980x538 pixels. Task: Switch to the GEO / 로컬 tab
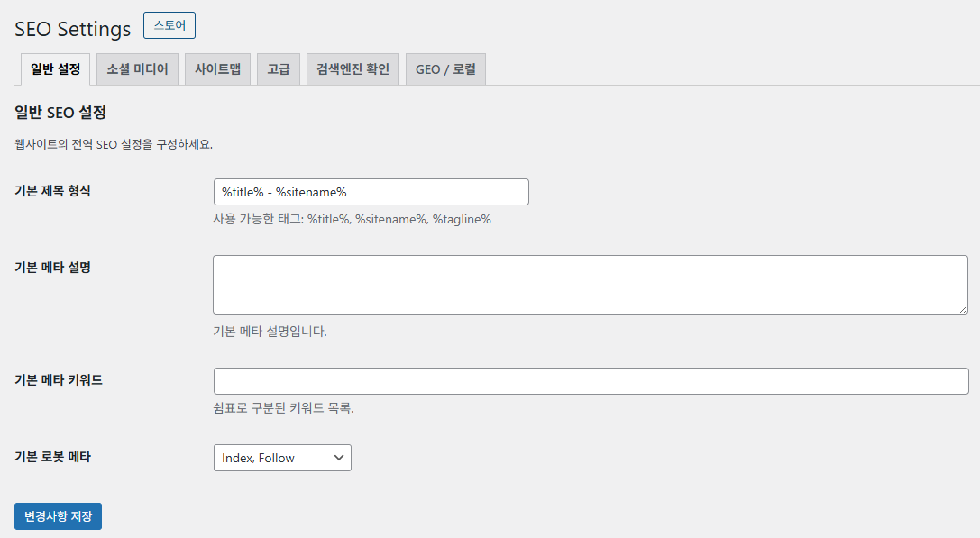tap(445, 69)
